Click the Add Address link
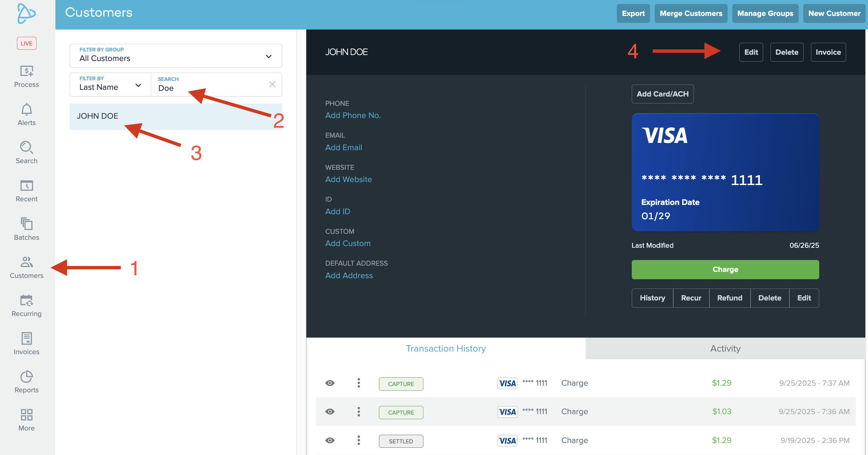This screenshot has width=868, height=455. (x=349, y=275)
